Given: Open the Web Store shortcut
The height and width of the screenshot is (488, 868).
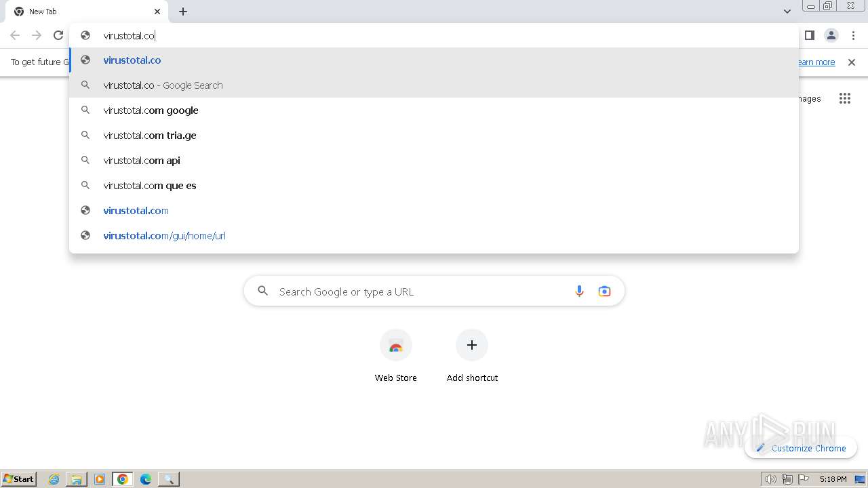Looking at the screenshot, I should (396, 357).
